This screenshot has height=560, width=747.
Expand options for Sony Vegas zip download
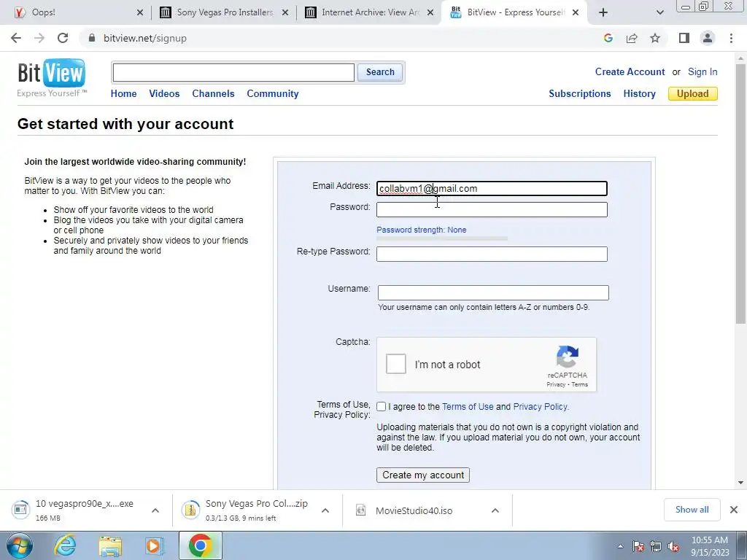click(325, 510)
